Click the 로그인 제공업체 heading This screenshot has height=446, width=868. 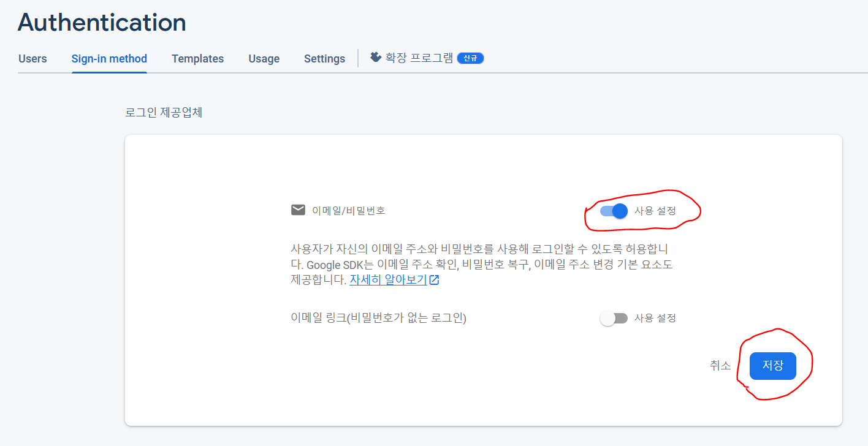coord(164,113)
